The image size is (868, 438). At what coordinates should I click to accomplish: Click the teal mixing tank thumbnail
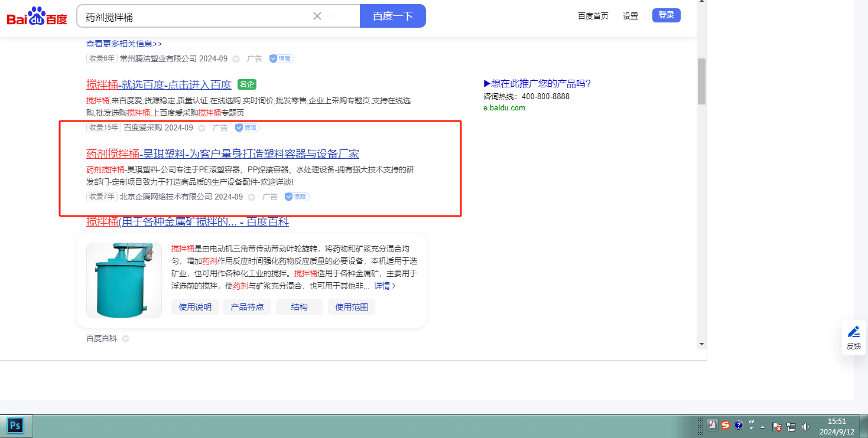click(124, 280)
